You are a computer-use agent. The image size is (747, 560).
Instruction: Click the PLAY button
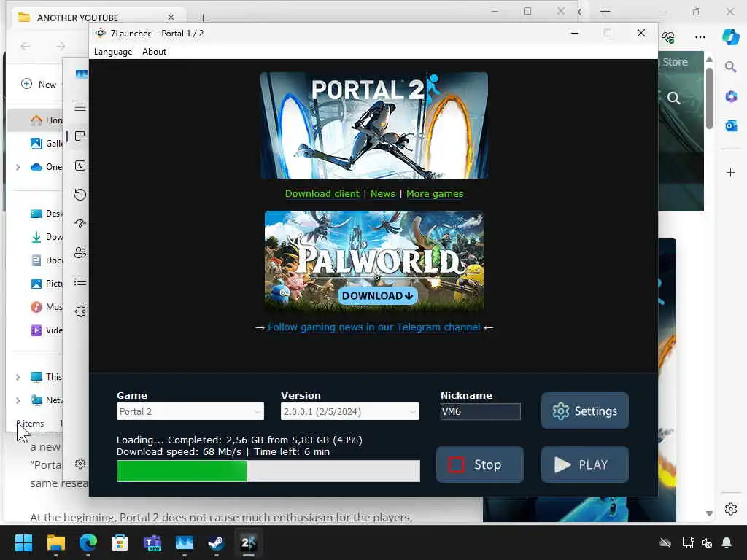tap(584, 464)
